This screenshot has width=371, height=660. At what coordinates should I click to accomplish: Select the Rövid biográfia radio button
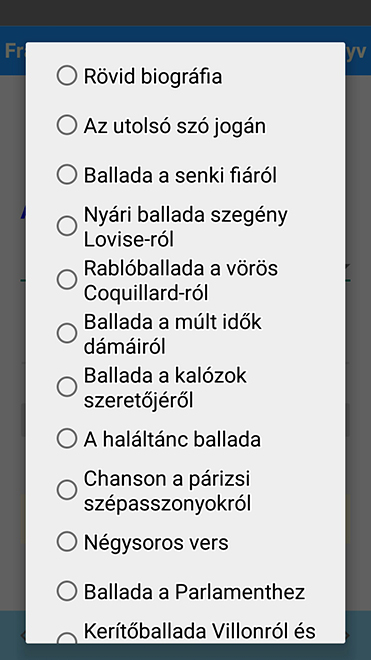[x=67, y=76]
